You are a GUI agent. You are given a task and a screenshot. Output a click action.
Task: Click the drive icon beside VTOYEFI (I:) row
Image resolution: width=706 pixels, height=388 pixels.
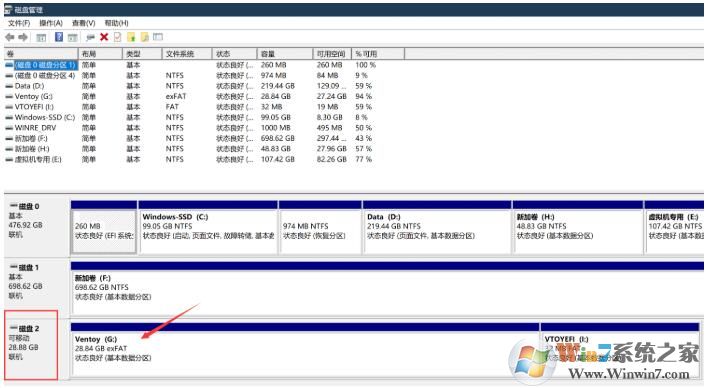point(9,107)
